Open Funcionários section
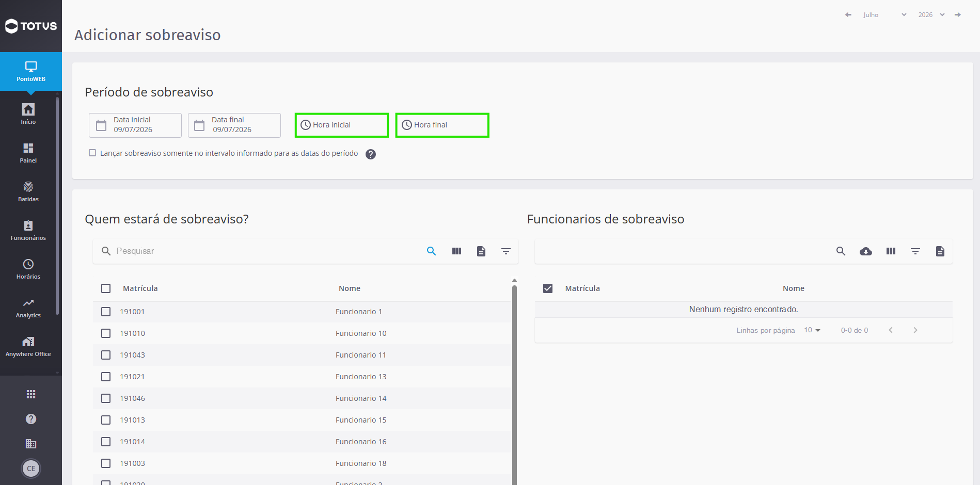Viewport: 980px width, 485px height. pyautogui.click(x=28, y=230)
